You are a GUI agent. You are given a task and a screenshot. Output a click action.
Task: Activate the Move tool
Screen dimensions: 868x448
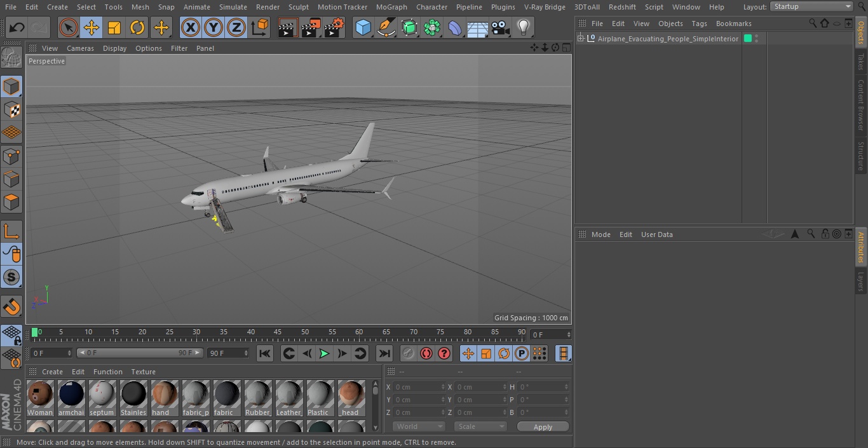click(x=92, y=27)
